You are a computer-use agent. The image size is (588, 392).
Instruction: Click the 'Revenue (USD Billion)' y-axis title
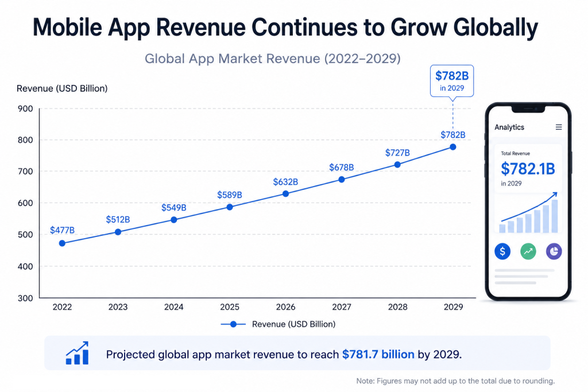point(62,88)
